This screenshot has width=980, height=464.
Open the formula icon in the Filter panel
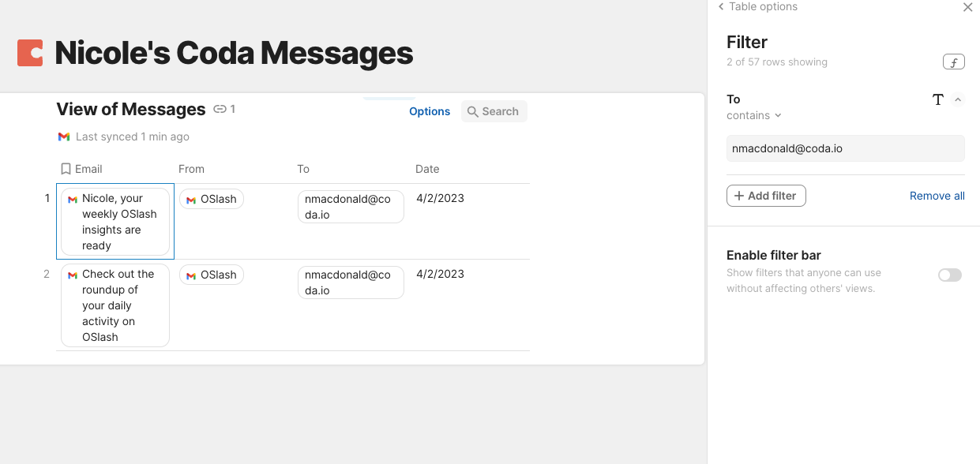click(953, 62)
